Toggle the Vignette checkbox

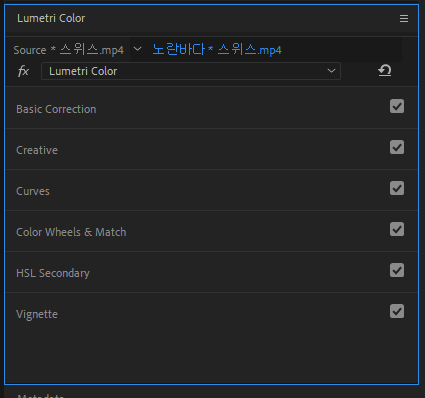coord(397,311)
